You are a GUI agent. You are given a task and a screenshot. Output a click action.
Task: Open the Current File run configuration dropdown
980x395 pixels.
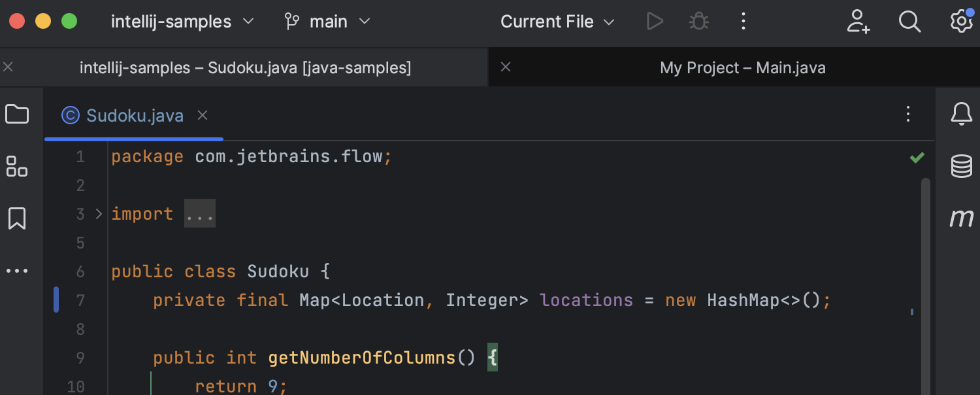tap(557, 22)
